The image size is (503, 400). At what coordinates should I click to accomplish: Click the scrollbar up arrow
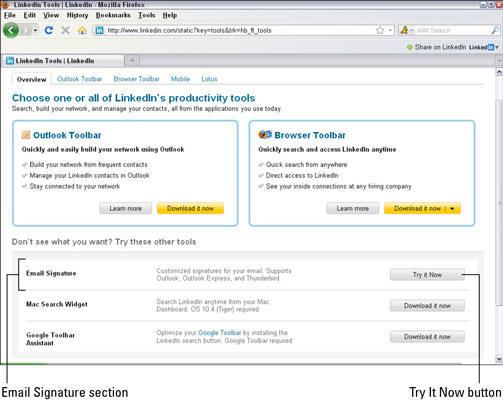pyautogui.click(x=499, y=72)
